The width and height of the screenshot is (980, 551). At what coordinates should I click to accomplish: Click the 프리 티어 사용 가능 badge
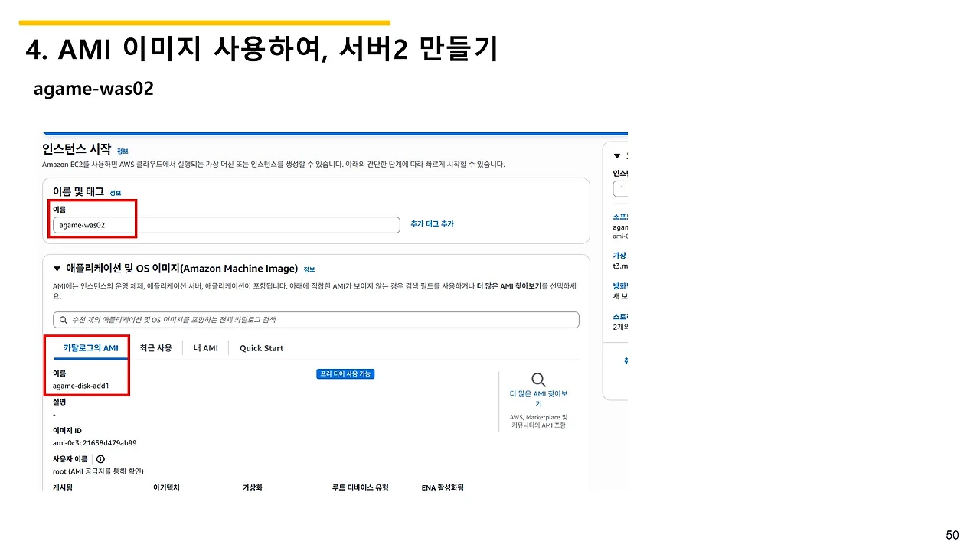tap(345, 373)
